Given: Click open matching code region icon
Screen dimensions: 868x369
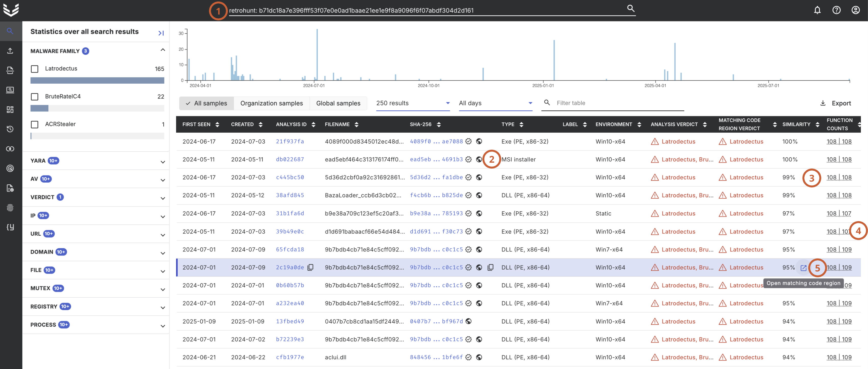Looking at the screenshot, I should (803, 268).
